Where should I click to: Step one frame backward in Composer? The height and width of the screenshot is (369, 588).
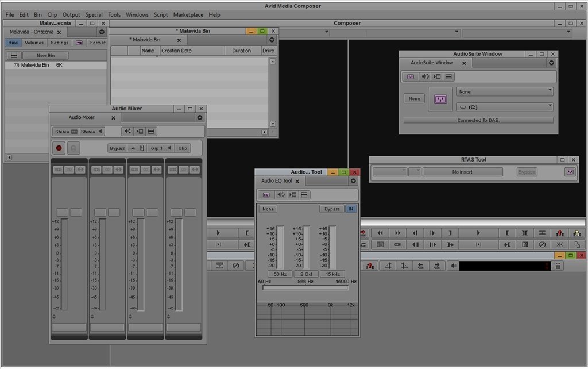415,233
